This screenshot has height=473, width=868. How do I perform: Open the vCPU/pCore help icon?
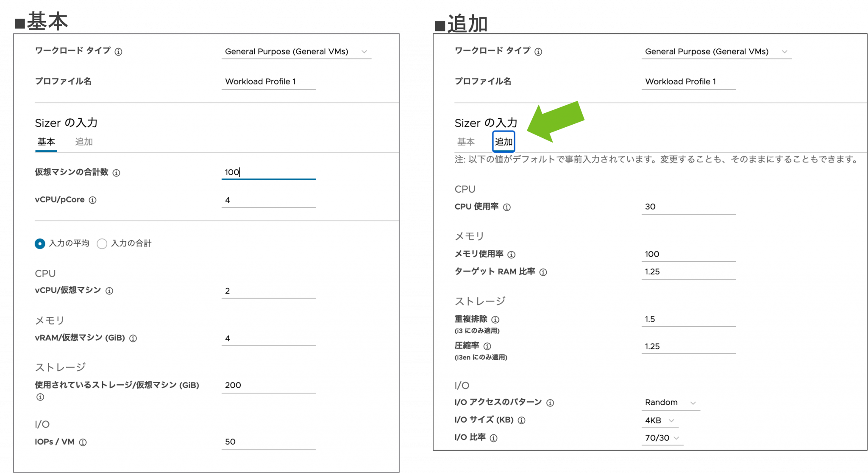pyautogui.click(x=93, y=200)
